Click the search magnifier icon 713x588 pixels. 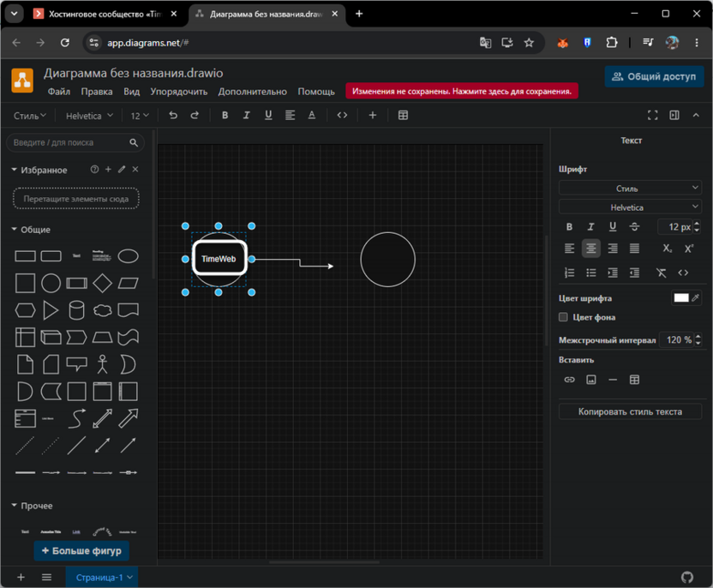tap(134, 143)
